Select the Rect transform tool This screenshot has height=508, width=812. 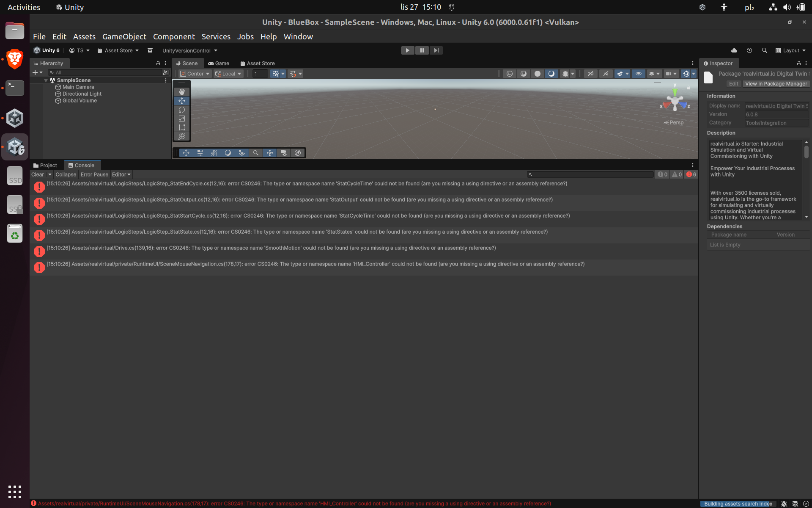click(182, 127)
